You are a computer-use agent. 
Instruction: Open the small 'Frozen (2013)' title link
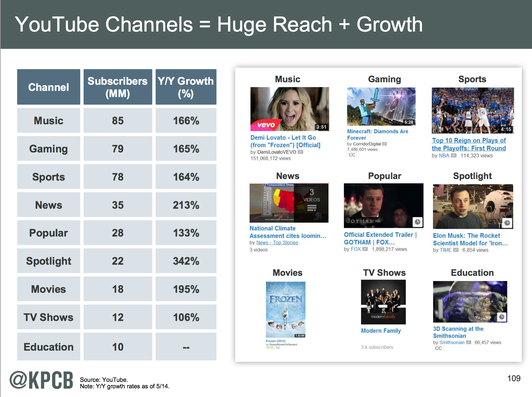point(276,341)
